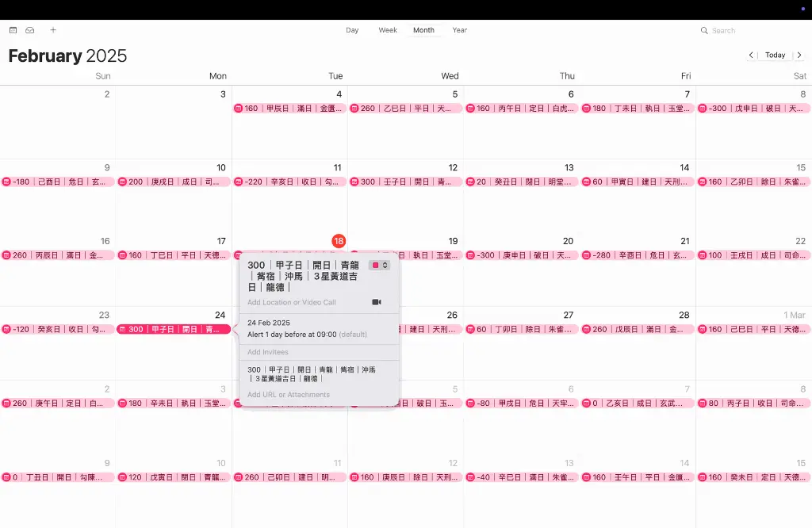Open the inbox tray icon
Image resolution: width=812 pixels, height=528 pixels.
click(x=30, y=30)
